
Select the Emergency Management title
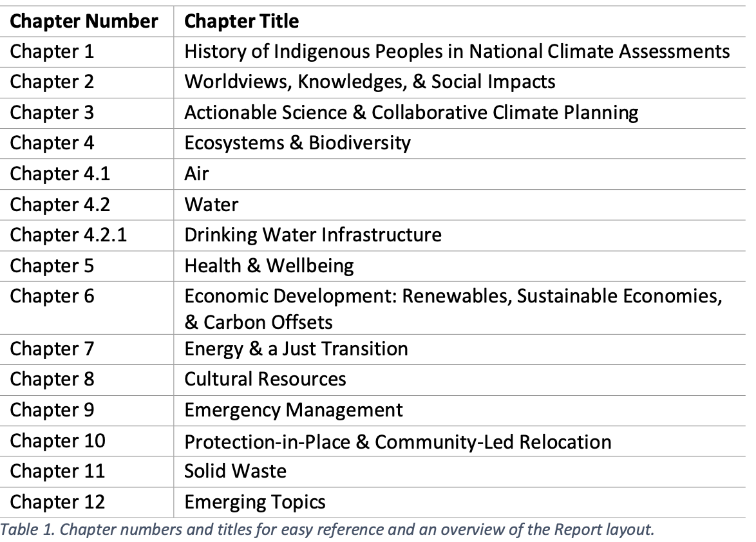click(x=294, y=410)
